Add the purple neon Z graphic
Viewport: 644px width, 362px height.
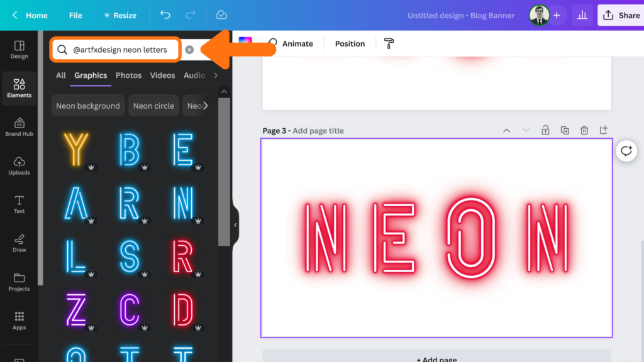[x=77, y=309]
